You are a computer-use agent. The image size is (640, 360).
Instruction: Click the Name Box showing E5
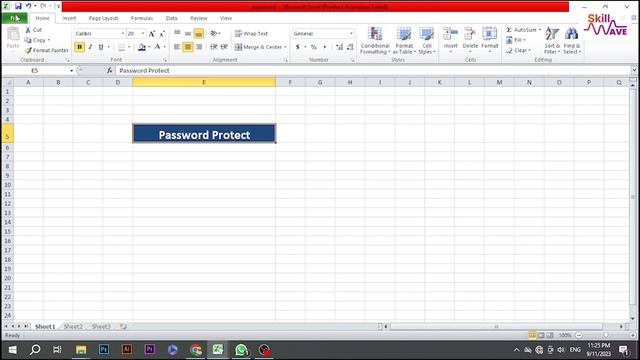[x=35, y=71]
